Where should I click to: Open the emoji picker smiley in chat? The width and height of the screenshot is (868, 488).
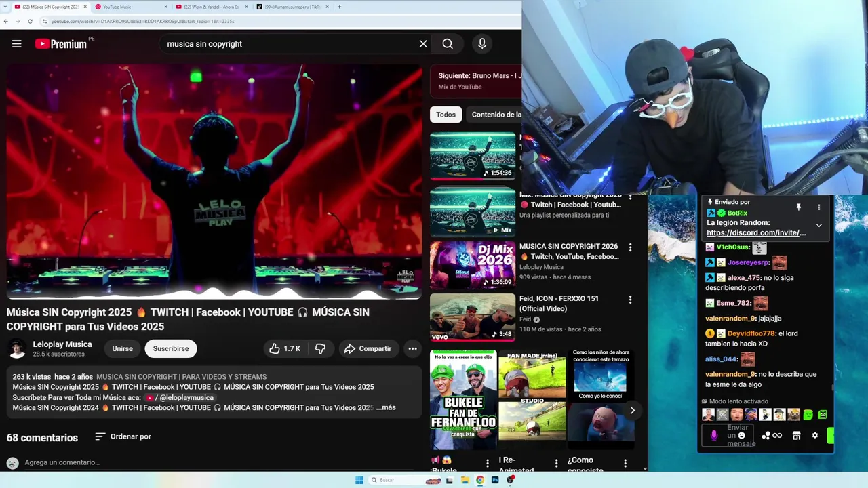coord(741,435)
